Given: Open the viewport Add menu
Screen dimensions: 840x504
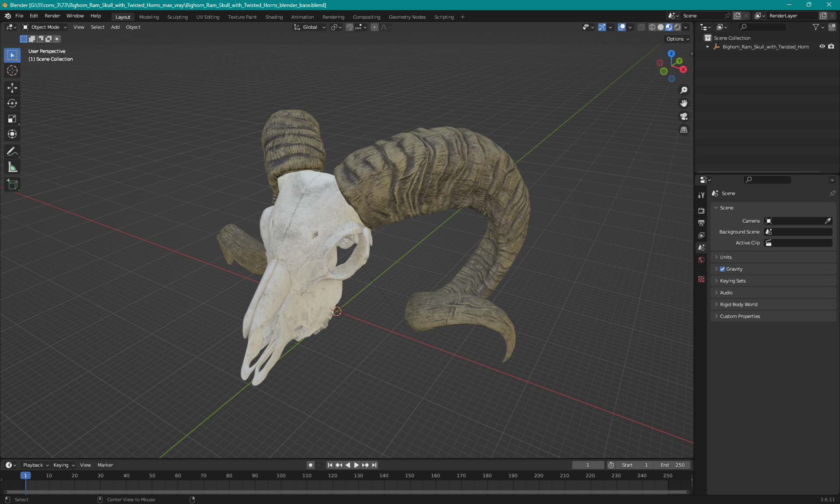Looking at the screenshot, I should 115,27.
